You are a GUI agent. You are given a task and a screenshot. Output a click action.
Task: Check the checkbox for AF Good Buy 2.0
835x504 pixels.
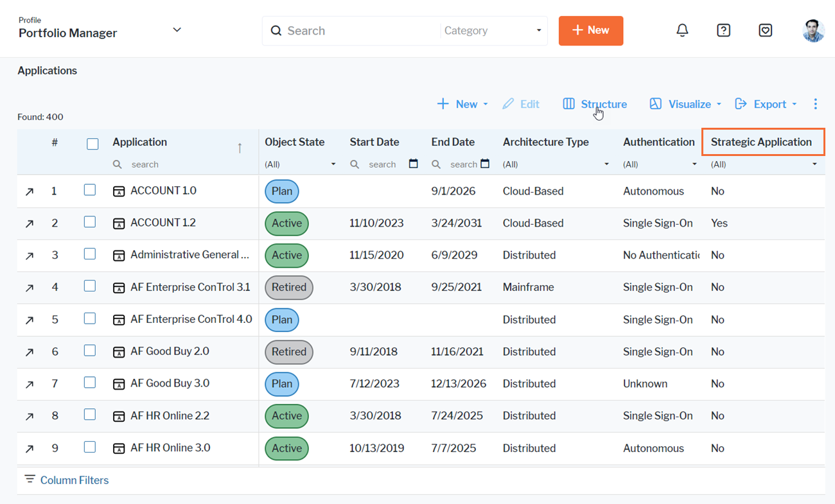point(89,350)
